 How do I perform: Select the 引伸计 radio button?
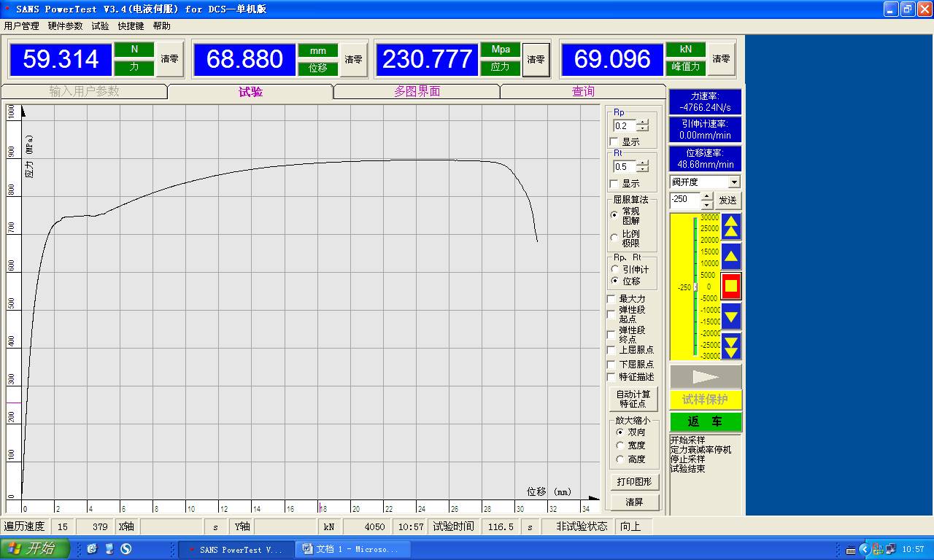pos(614,269)
